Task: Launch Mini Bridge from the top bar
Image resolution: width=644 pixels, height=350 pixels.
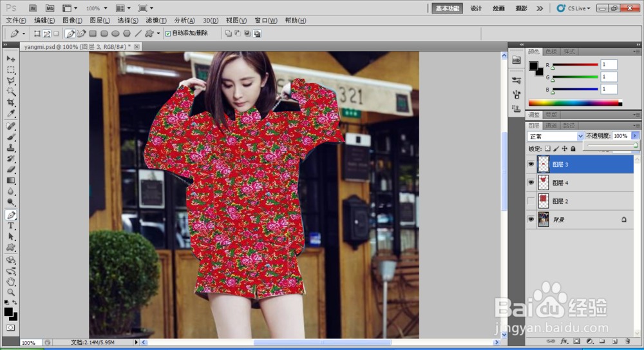Action: [50, 8]
